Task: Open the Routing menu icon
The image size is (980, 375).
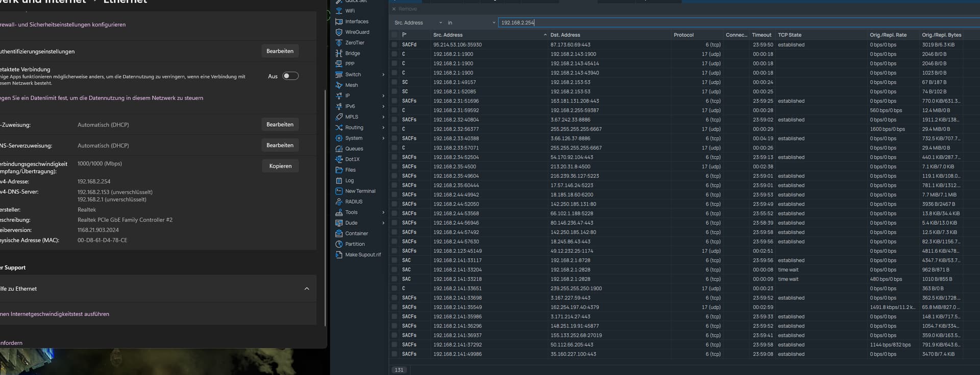Action: click(339, 128)
